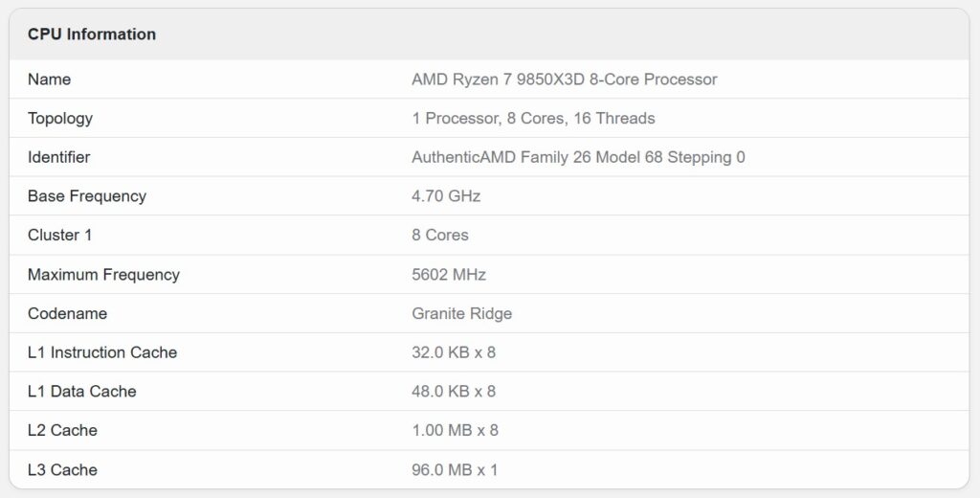980x498 pixels.
Task: Click the Name row label
Action: pyautogui.click(x=50, y=79)
